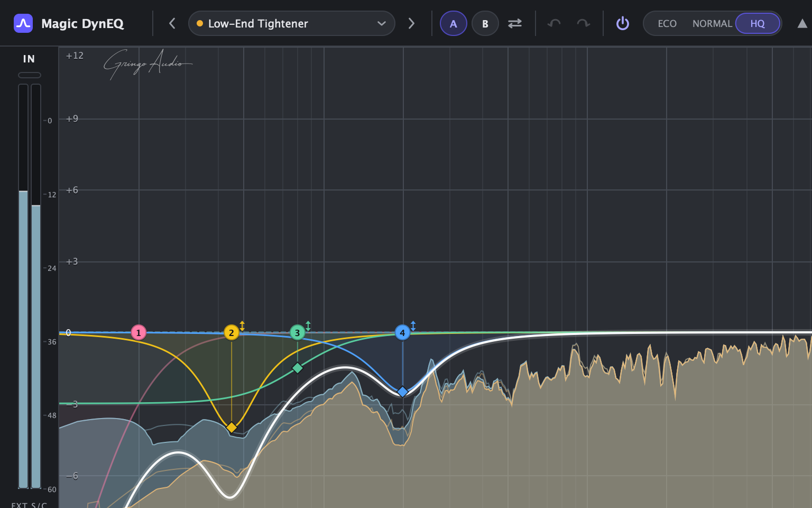Select the yellow band 2 node

[x=231, y=333]
